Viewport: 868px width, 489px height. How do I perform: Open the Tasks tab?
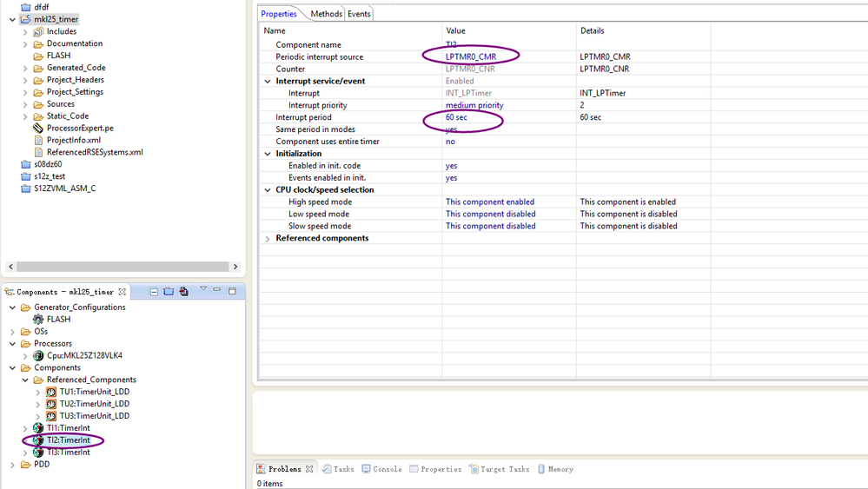point(338,469)
